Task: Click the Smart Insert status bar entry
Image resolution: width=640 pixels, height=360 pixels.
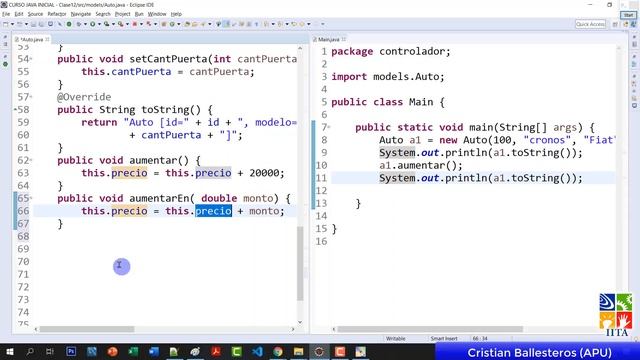Action: 444,338
